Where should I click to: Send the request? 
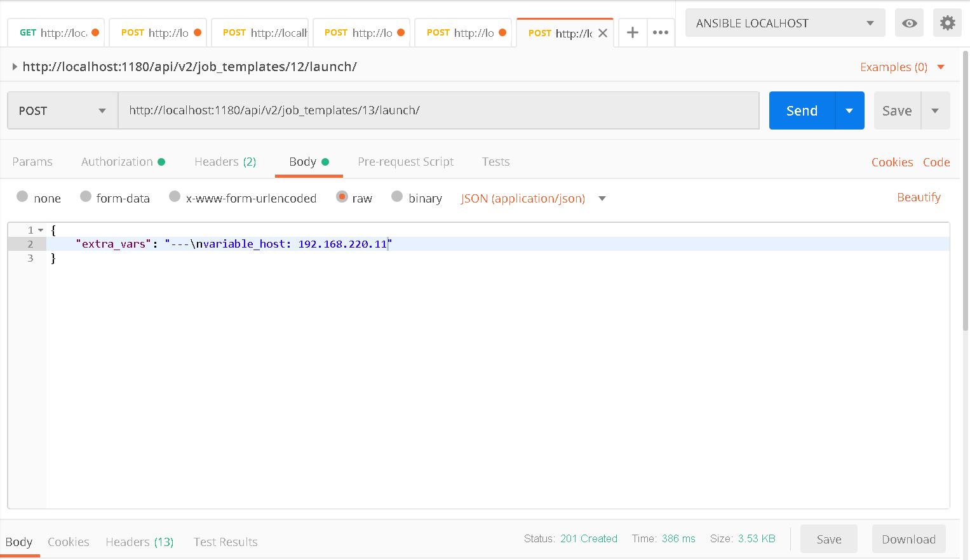pyautogui.click(x=802, y=110)
